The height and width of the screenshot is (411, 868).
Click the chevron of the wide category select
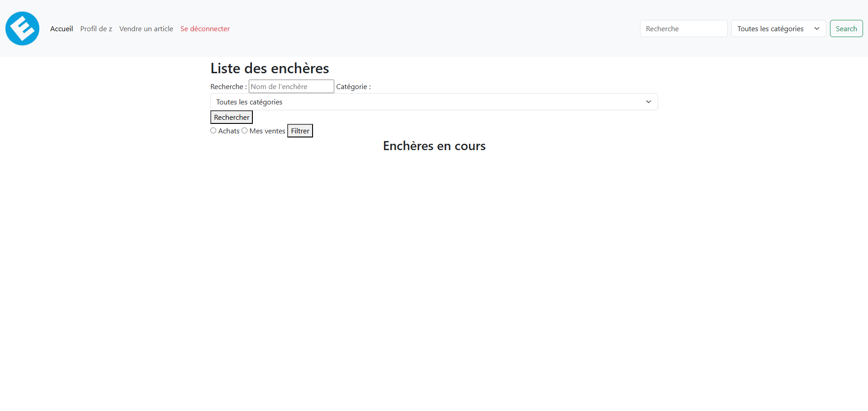point(648,102)
